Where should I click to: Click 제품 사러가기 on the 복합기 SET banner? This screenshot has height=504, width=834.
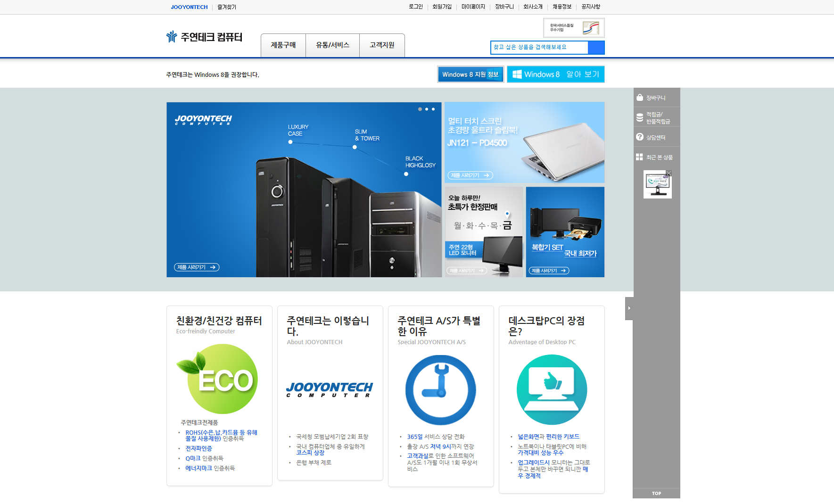coord(549,271)
